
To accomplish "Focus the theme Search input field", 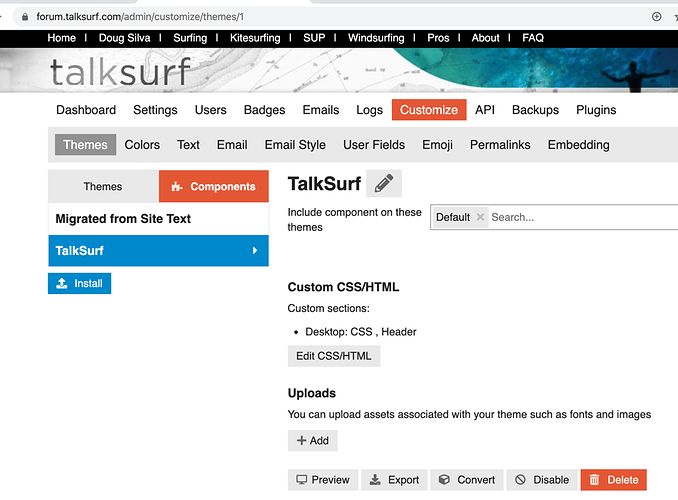I will [584, 217].
